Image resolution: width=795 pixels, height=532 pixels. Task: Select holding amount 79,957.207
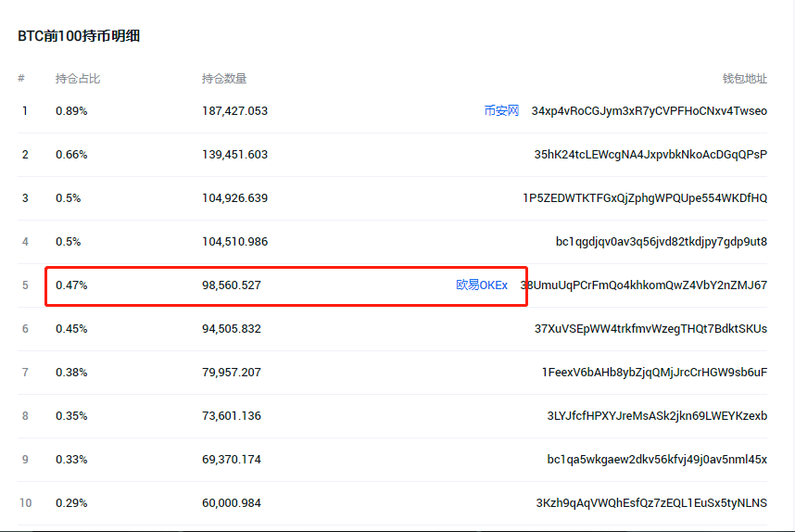tap(232, 373)
